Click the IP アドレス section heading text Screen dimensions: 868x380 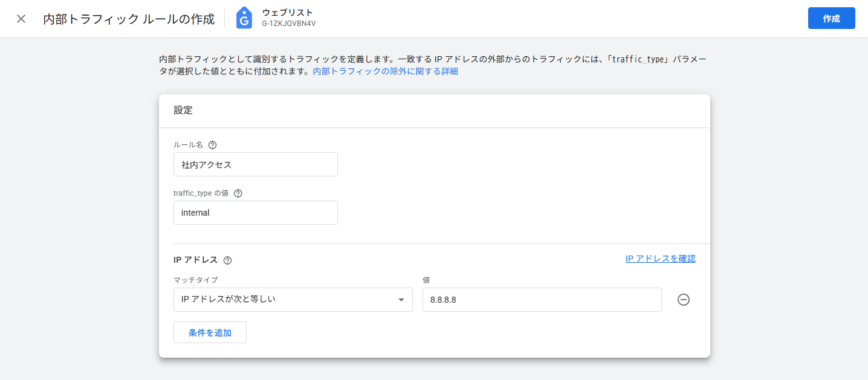195,260
